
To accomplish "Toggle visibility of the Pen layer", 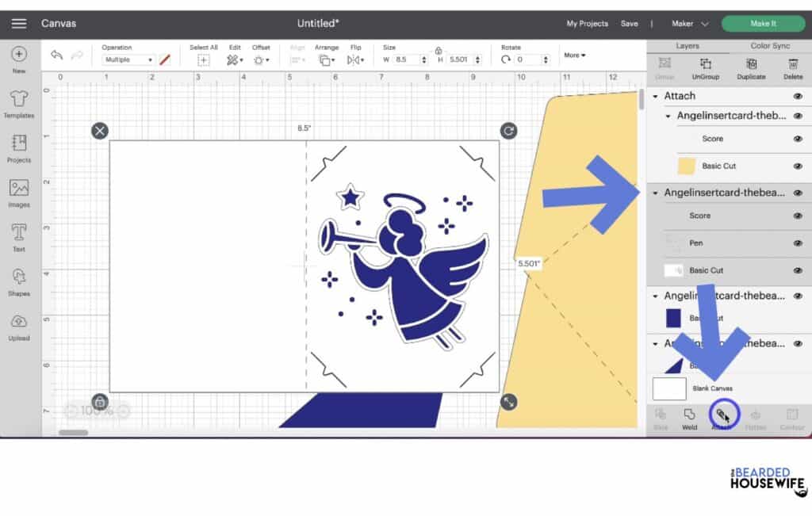I will coord(799,243).
